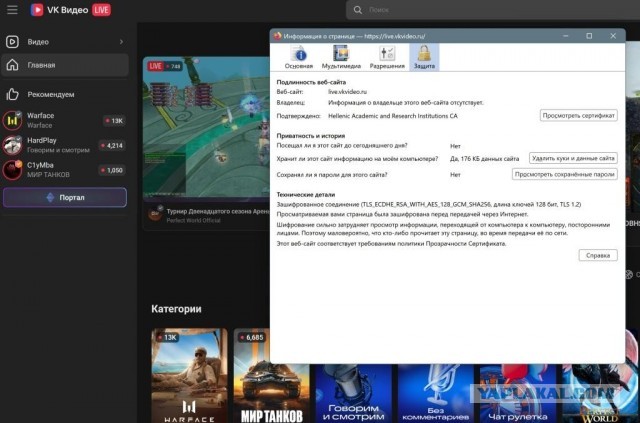Click the Портал button
The width and height of the screenshot is (640, 423).
coord(65,198)
